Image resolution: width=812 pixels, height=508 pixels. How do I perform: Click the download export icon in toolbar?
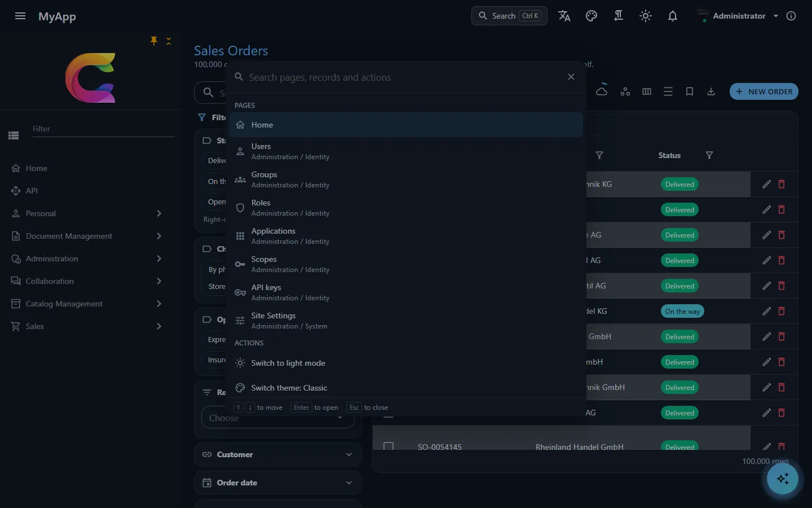[711, 91]
